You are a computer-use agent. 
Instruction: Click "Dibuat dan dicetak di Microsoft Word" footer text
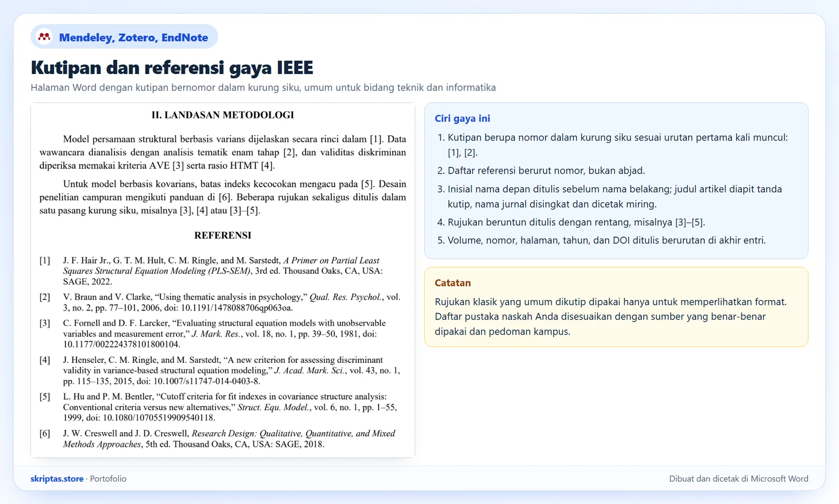739,478
